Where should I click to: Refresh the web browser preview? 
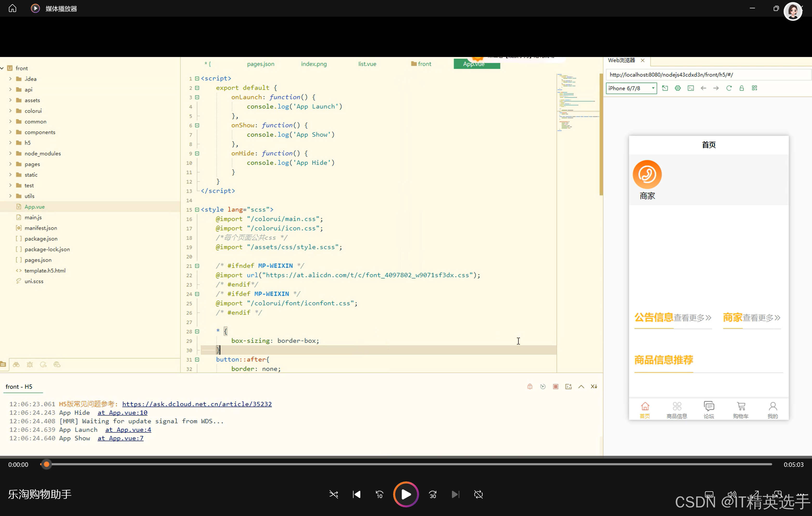pyautogui.click(x=729, y=88)
